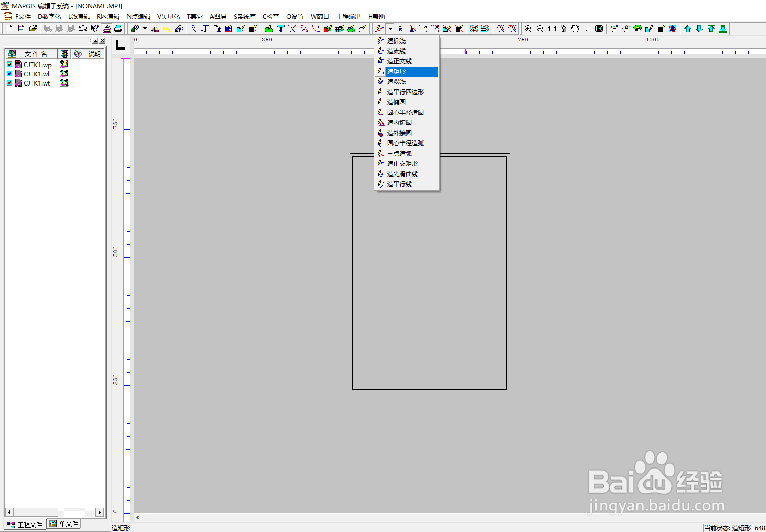766x532 pixels.
Task: Choose 圆心半径造圆 from the dropdown list
Action: [x=407, y=112]
